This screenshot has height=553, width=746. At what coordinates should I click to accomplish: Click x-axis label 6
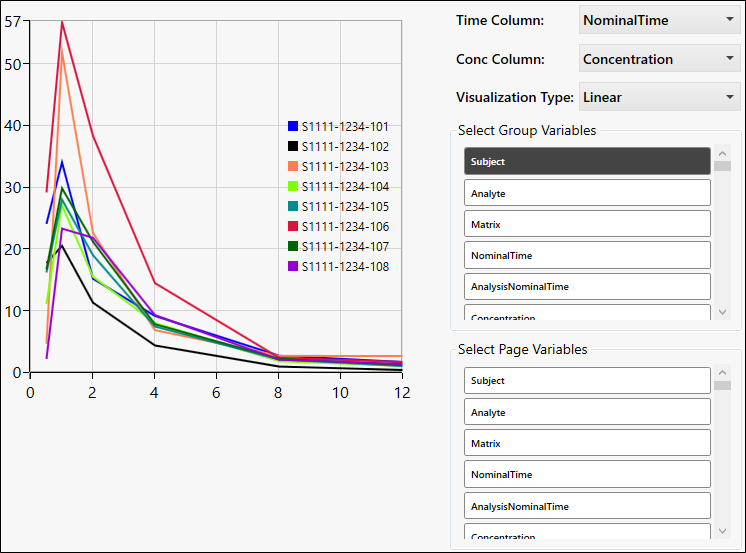(216, 393)
